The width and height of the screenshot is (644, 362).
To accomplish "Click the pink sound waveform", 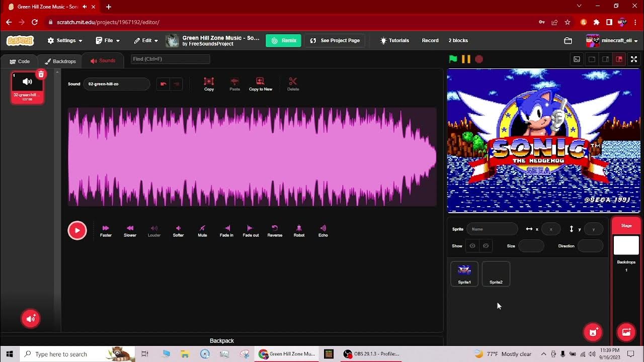I will (252, 157).
